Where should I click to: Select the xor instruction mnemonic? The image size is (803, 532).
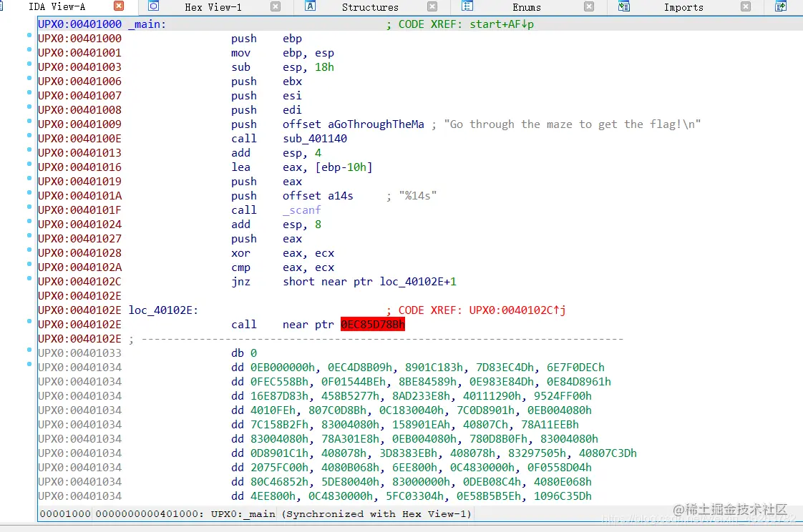pyautogui.click(x=240, y=253)
